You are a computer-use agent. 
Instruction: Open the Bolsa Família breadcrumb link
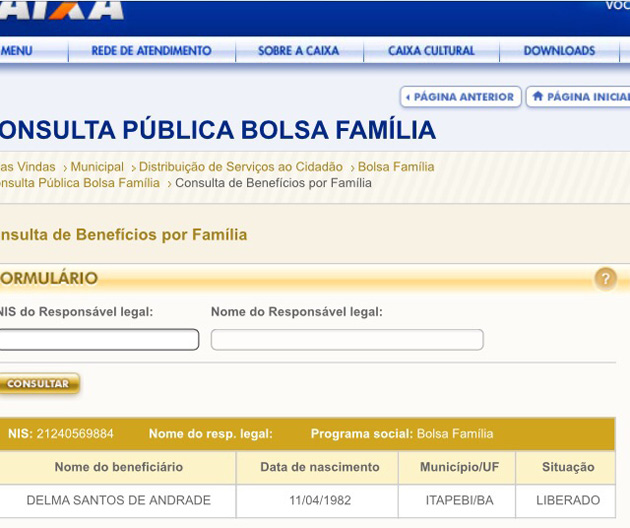(396, 167)
